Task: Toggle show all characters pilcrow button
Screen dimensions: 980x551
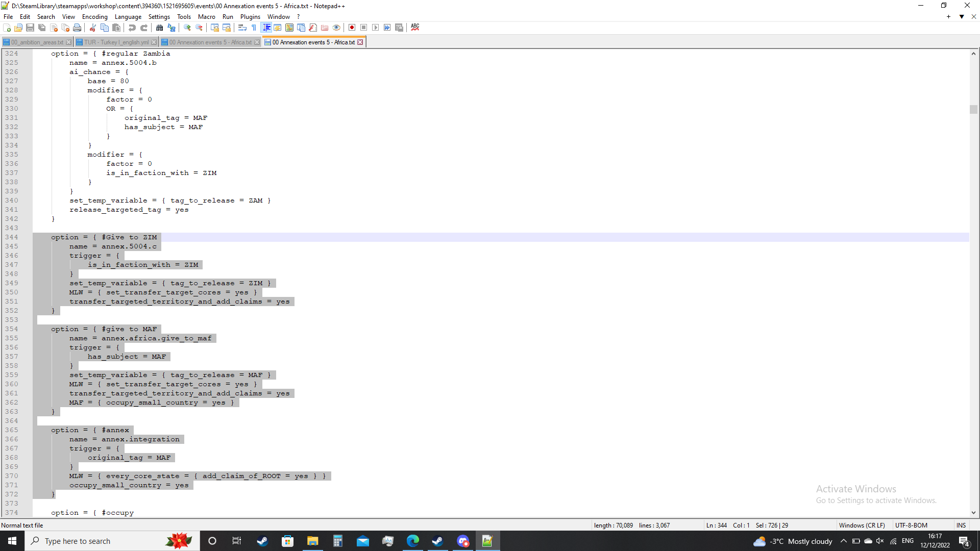Action: (x=254, y=28)
